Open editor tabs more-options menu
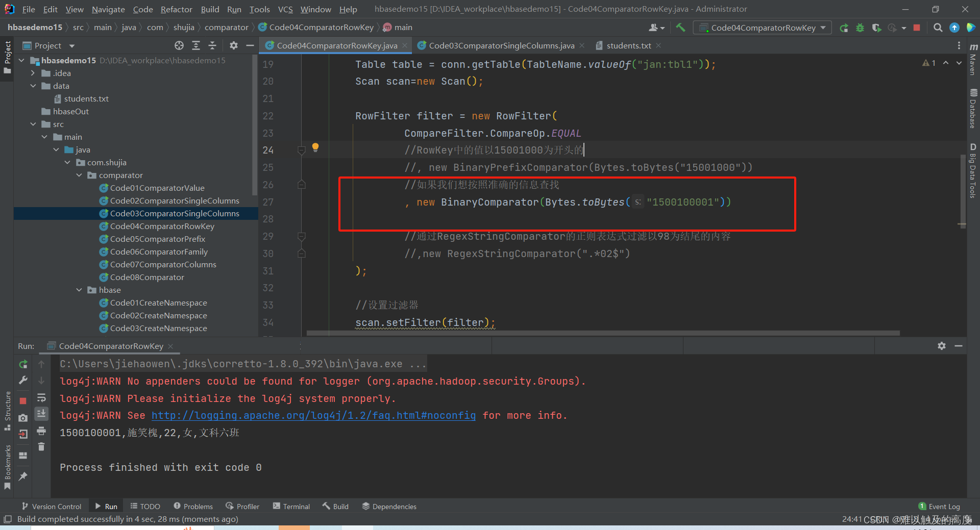 (x=959, y=45)
